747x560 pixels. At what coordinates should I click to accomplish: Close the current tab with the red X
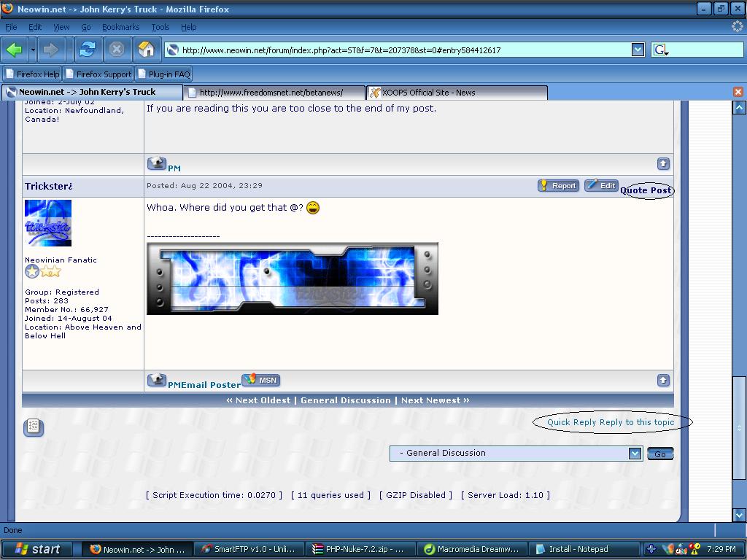coord(738,92)
